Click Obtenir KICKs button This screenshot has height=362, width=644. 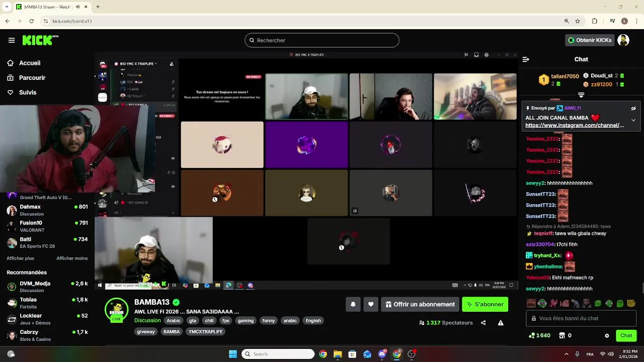click(x=590, y=40)
